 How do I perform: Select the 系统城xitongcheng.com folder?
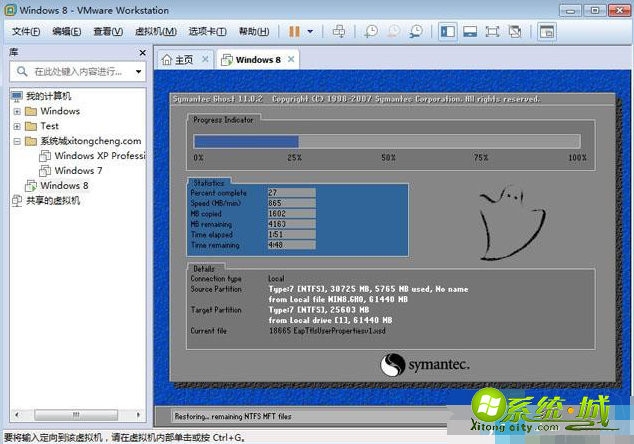[91, 141]
